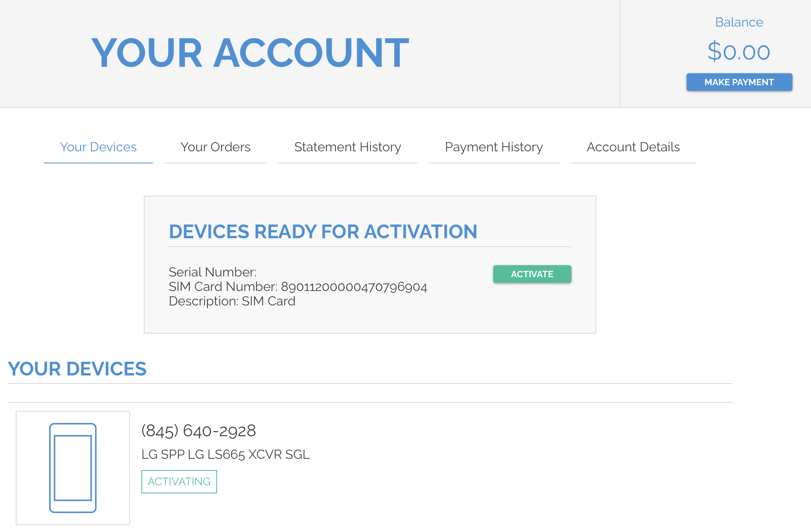Open the Account Details tab
Viewport: 811px width, 532px height.
tap(633, 147)
